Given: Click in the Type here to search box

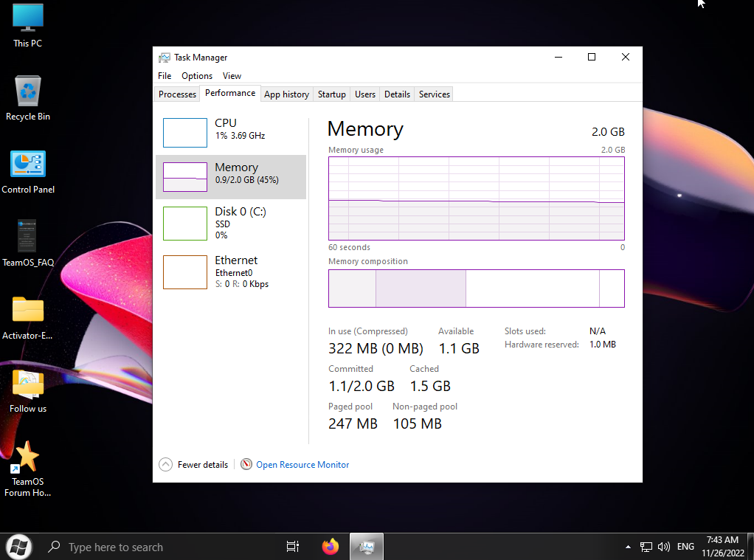Looking at the screenshot, I should (x=159, y=547).
